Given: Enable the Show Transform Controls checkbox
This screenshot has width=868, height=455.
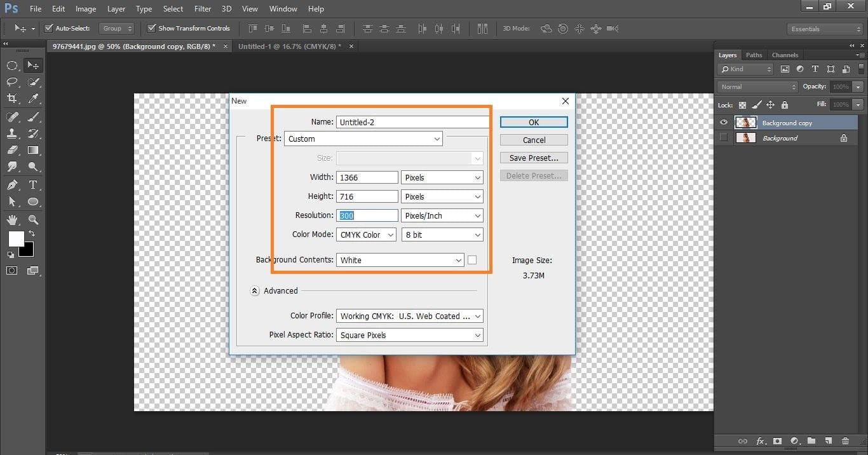Looking at the screenshot, I should click(151, 28).
